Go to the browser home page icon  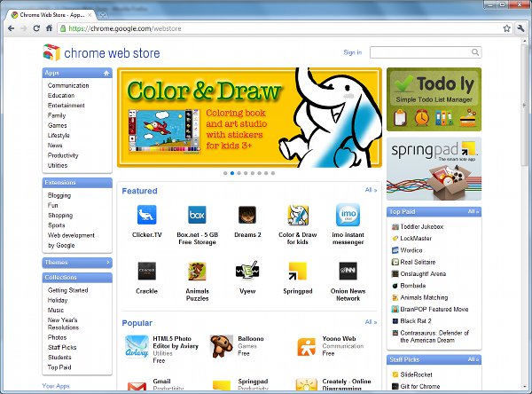click(x=49, y=28)
